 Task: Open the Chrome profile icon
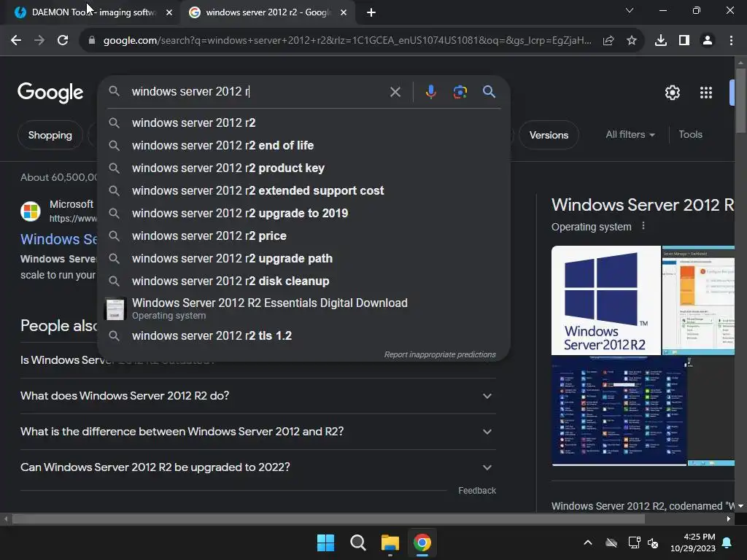point(708,41)
